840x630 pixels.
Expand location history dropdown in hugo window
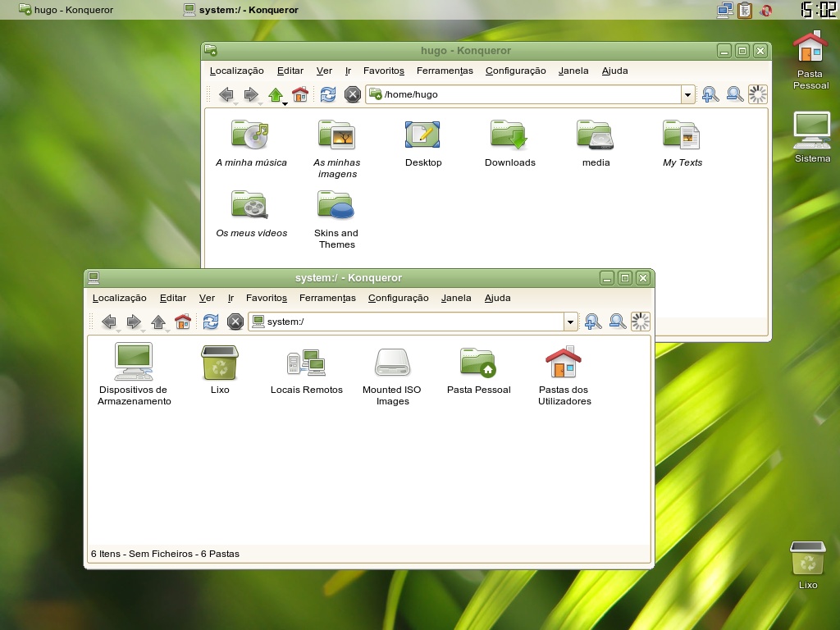click(688, 95)
